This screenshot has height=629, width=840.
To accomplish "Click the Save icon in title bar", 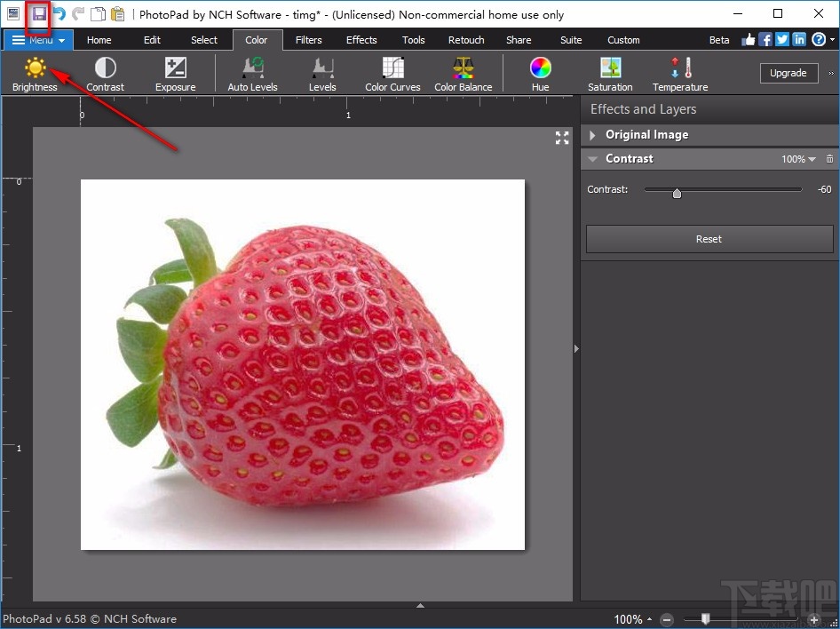I will [38, 14].
